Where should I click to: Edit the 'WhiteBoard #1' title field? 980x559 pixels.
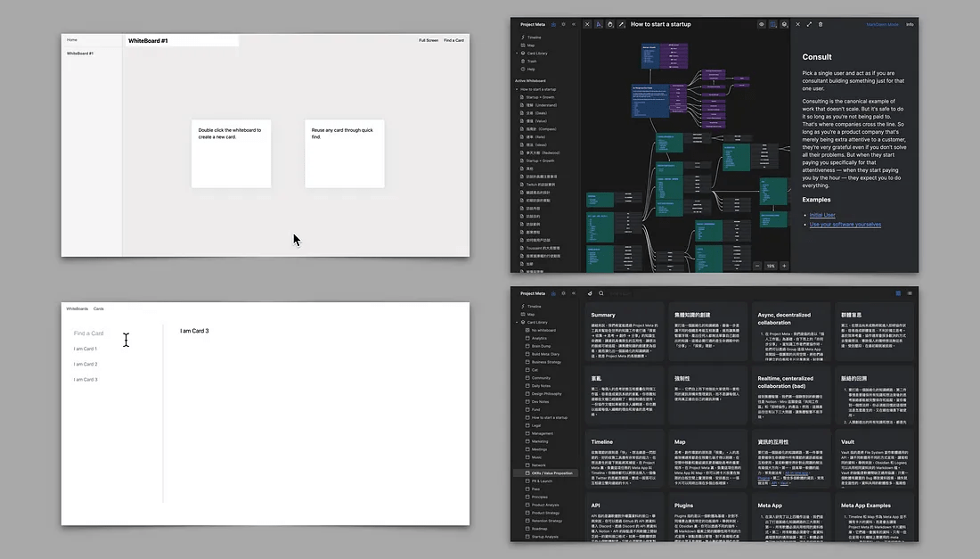[x=182, y=41]
